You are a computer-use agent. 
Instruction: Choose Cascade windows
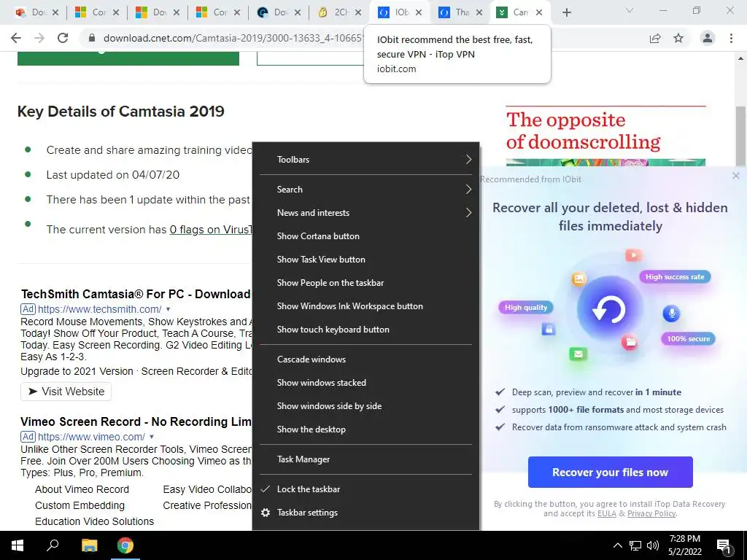[x=366, y=359]
